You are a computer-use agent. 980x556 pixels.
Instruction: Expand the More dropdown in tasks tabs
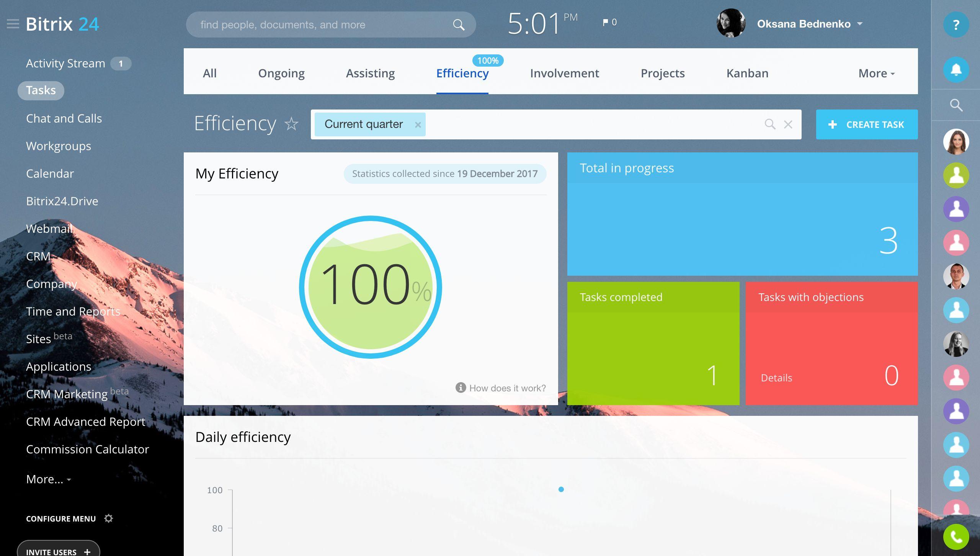pos(876,73)
